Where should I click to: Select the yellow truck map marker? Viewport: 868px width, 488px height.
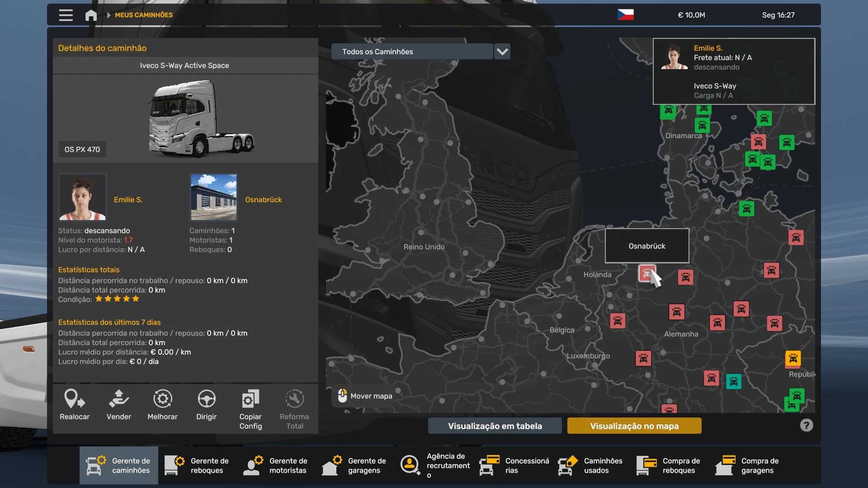click(x=793, y=359)
